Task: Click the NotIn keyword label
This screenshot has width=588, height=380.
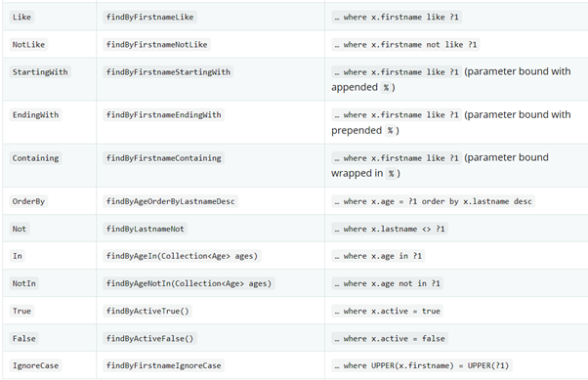Action: [x=24, y=283]
